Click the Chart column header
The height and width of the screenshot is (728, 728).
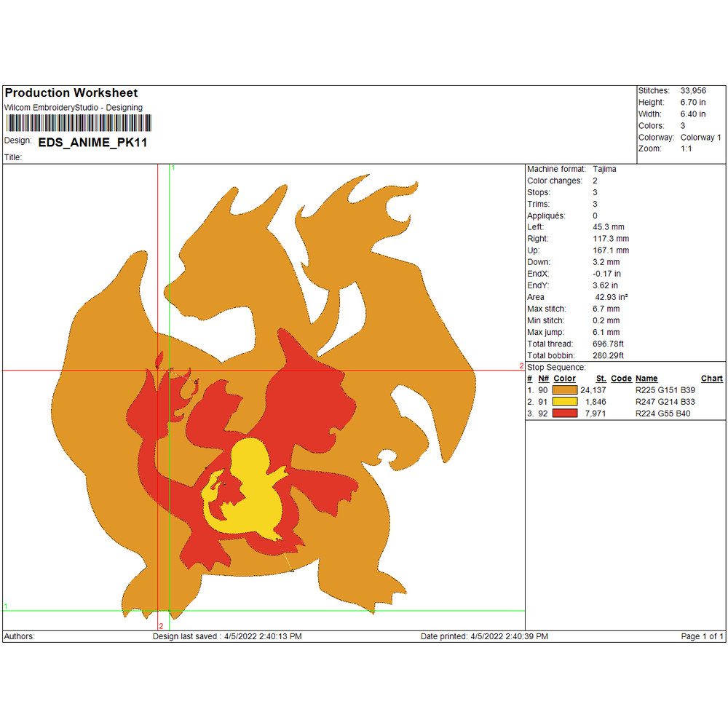click(711, 379)
